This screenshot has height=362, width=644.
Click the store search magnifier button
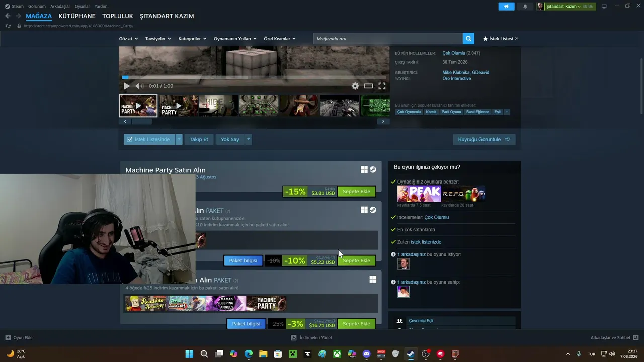point(469,39)
